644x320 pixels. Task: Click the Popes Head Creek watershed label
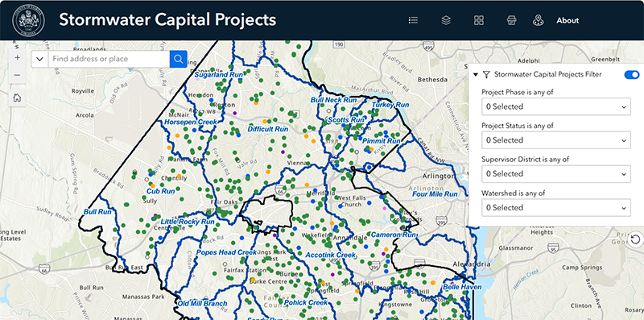point(226,252)
